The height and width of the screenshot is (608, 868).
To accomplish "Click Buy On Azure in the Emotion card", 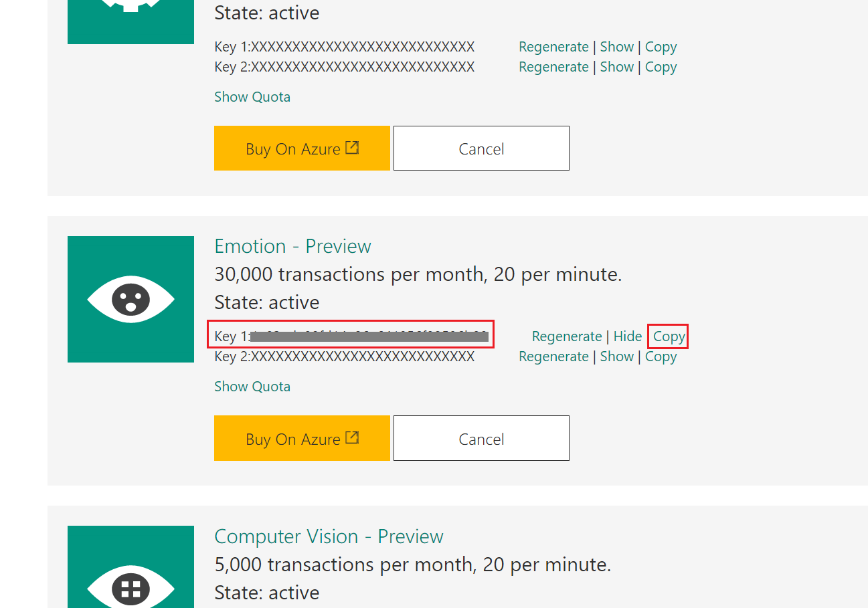I will coord(302,438).
